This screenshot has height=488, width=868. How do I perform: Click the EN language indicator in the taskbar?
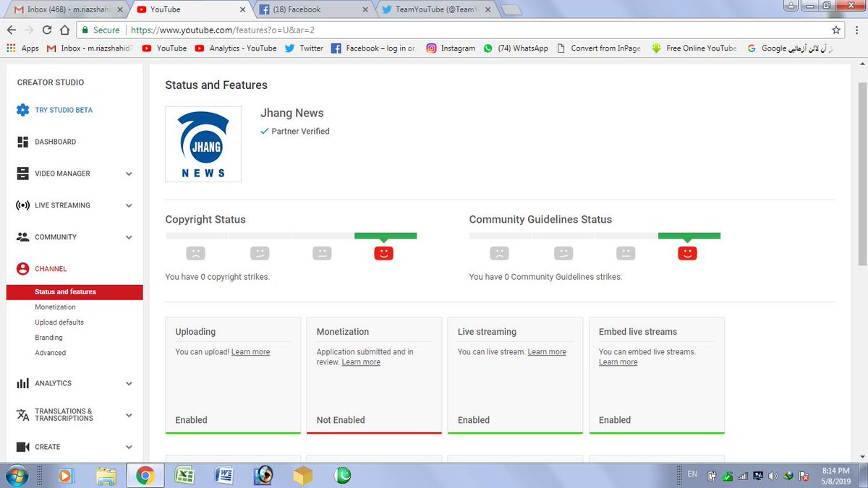coord(692,474)
